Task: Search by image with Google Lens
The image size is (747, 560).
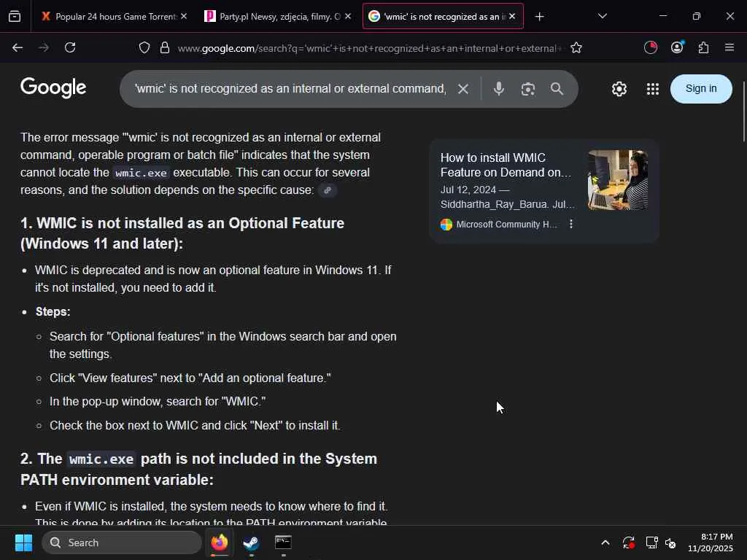Action: click(528, 89)
